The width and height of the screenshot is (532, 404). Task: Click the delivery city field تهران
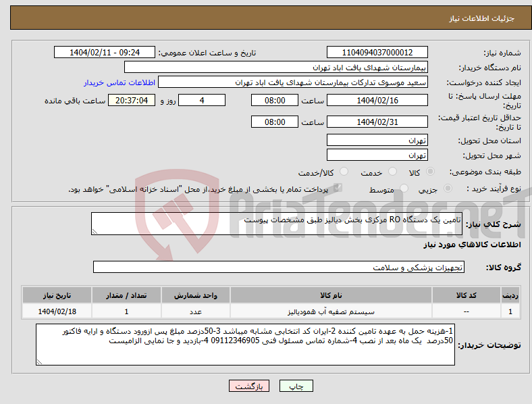377,155
